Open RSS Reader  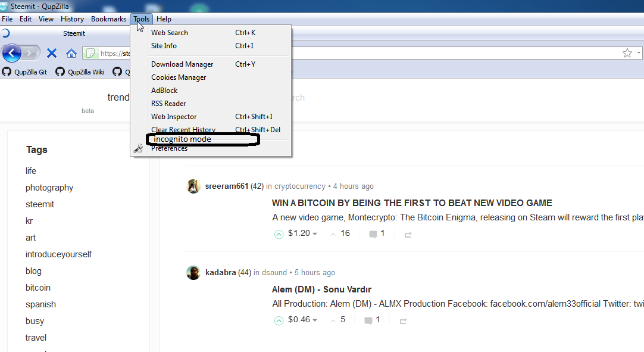point(211,104)
